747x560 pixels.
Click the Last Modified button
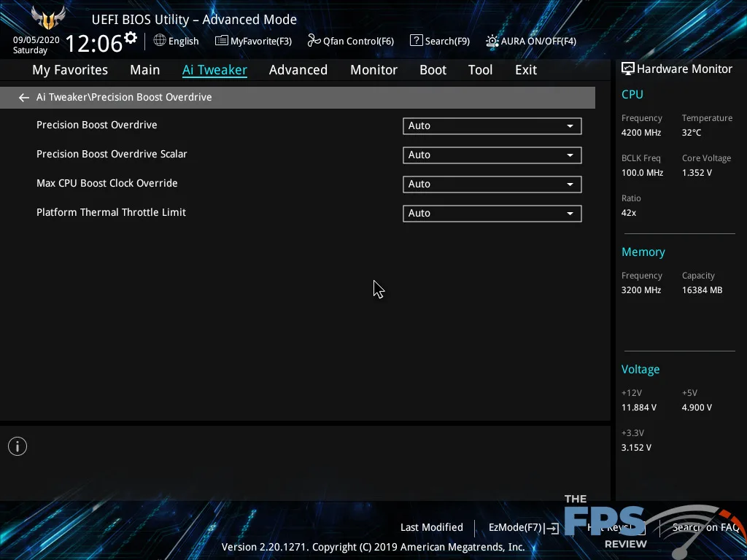(x=432, y=527)
